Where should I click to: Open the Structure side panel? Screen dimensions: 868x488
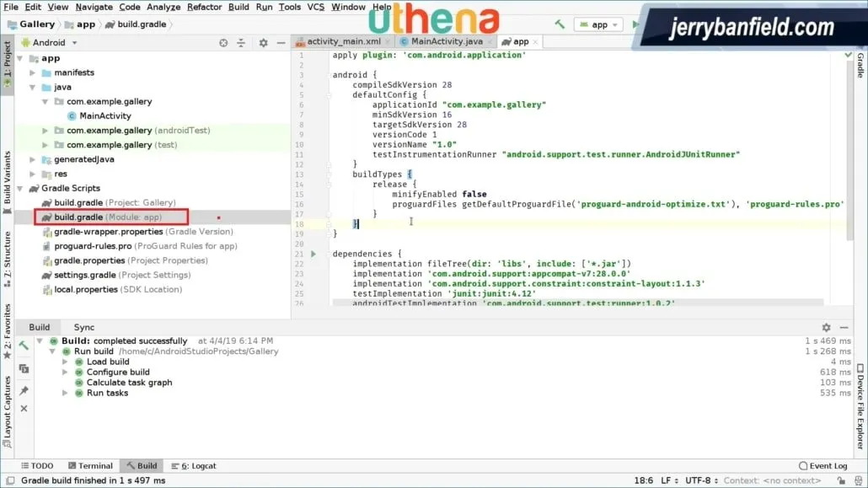pos(8,259)
